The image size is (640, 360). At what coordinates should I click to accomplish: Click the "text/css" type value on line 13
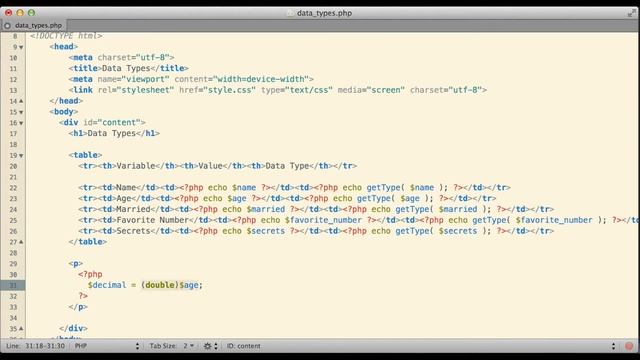tap(309, 90)
